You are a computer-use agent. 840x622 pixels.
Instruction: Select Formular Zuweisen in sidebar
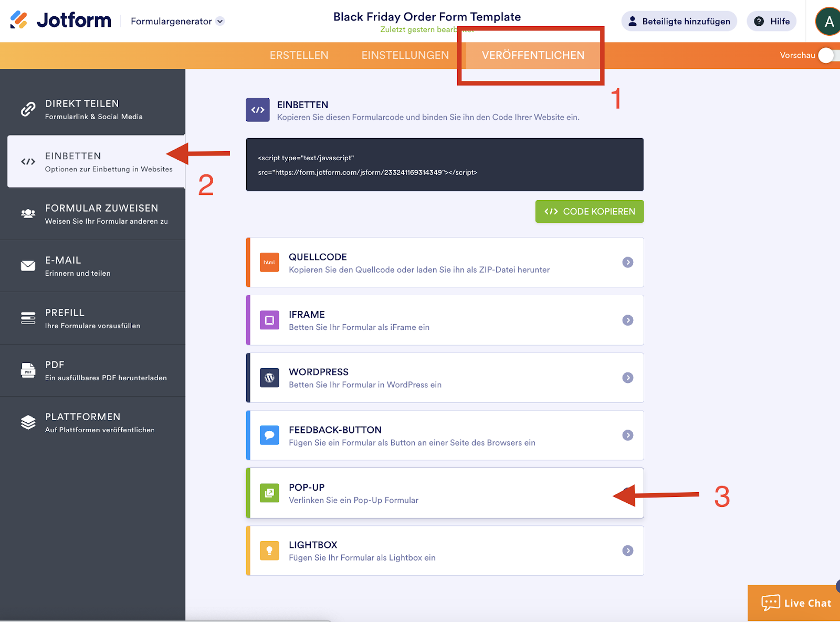point(92,214)
